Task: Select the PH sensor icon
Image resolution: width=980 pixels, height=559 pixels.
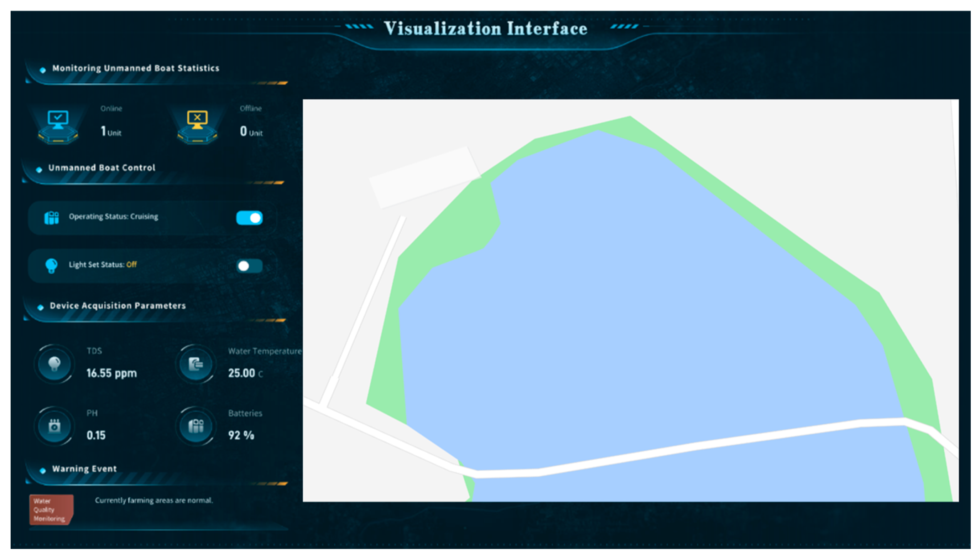Action: coord(54,426)
